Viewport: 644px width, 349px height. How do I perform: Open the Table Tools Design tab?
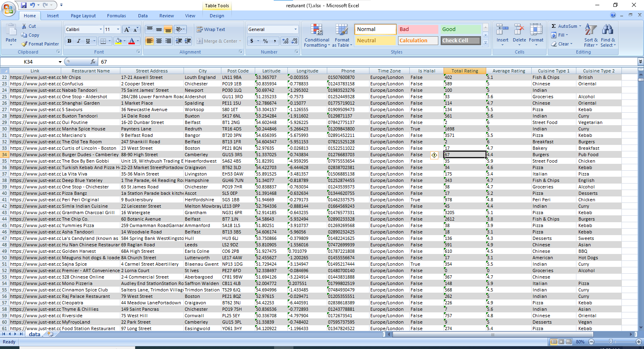[x=217, y=16]
